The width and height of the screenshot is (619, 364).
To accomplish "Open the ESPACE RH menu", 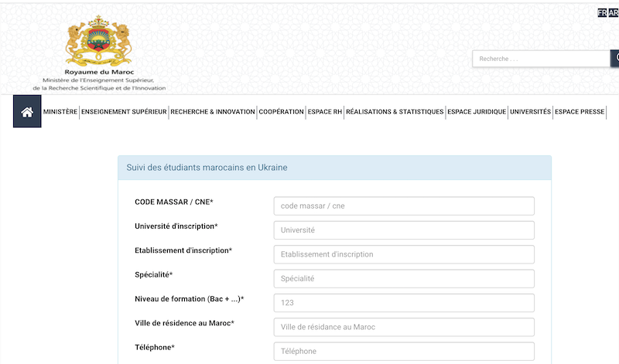I will click(x=325, y=112).
